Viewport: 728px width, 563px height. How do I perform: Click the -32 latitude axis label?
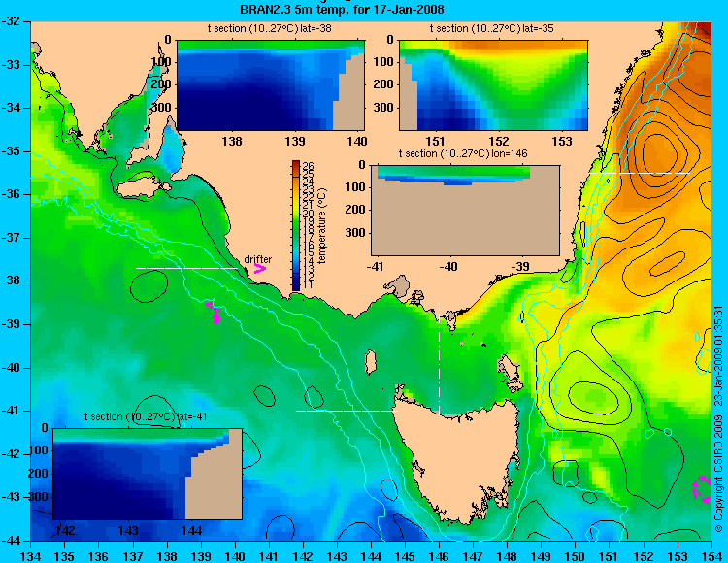click(12, 21)
